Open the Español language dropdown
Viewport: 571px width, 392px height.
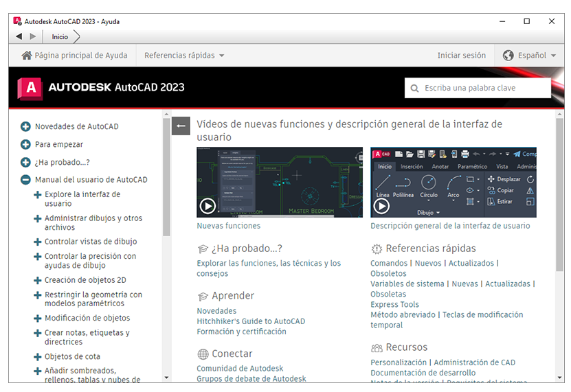530,56
